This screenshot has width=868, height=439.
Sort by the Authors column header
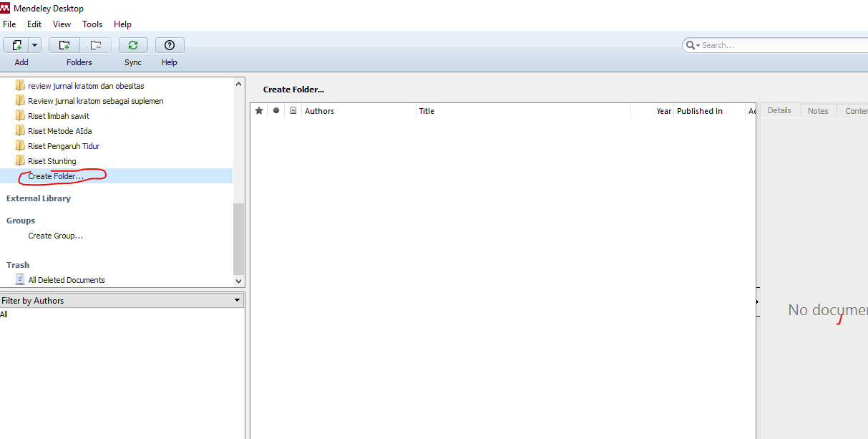tap(359, 111)
